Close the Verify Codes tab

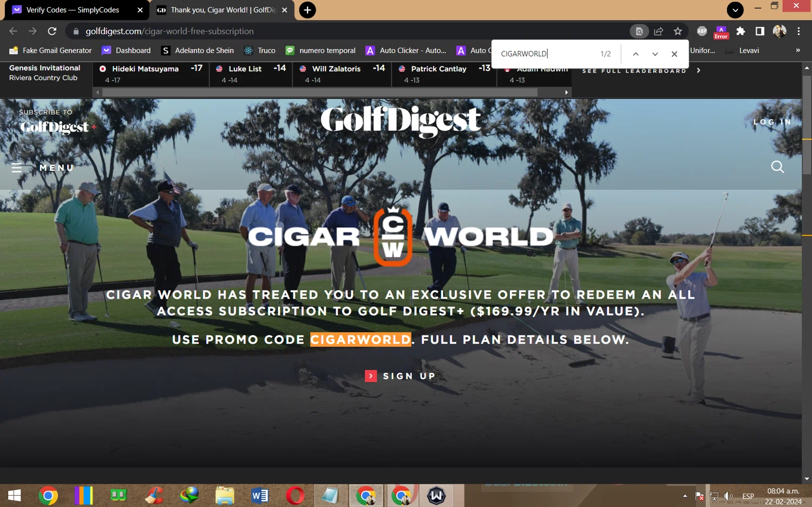140,10
